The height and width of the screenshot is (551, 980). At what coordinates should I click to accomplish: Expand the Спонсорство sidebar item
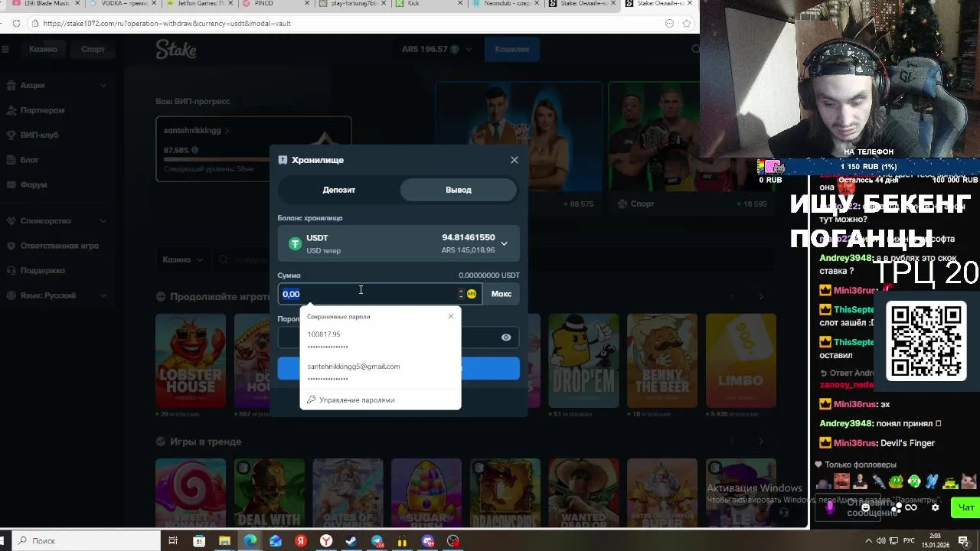tap(56, 220)
